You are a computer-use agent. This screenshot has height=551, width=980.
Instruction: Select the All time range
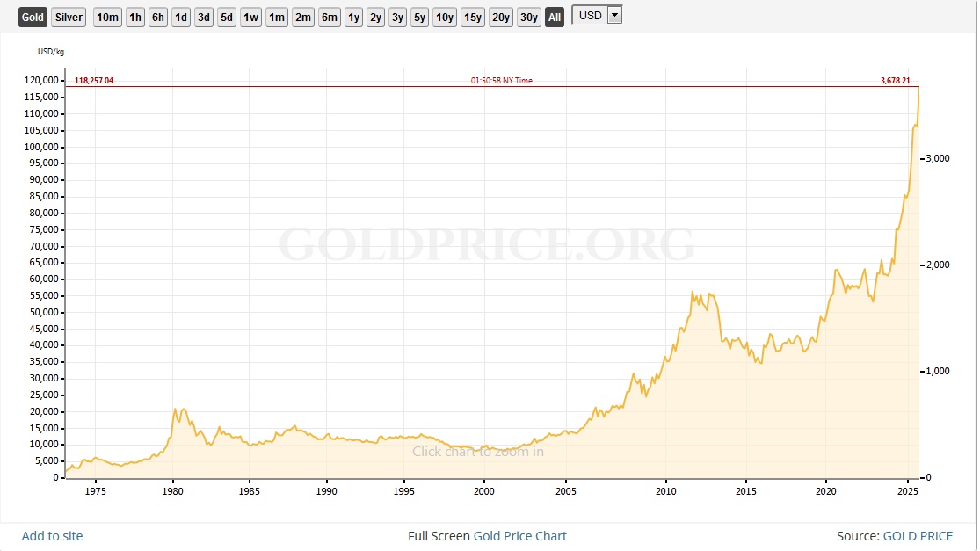(x=555, y=18)
